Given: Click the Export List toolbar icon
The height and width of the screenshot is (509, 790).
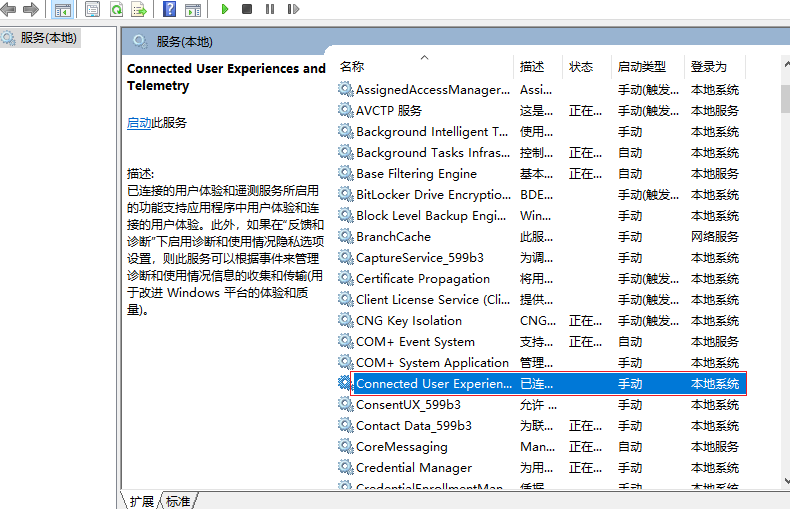Looking at the screenshot, I should [139, 9].
